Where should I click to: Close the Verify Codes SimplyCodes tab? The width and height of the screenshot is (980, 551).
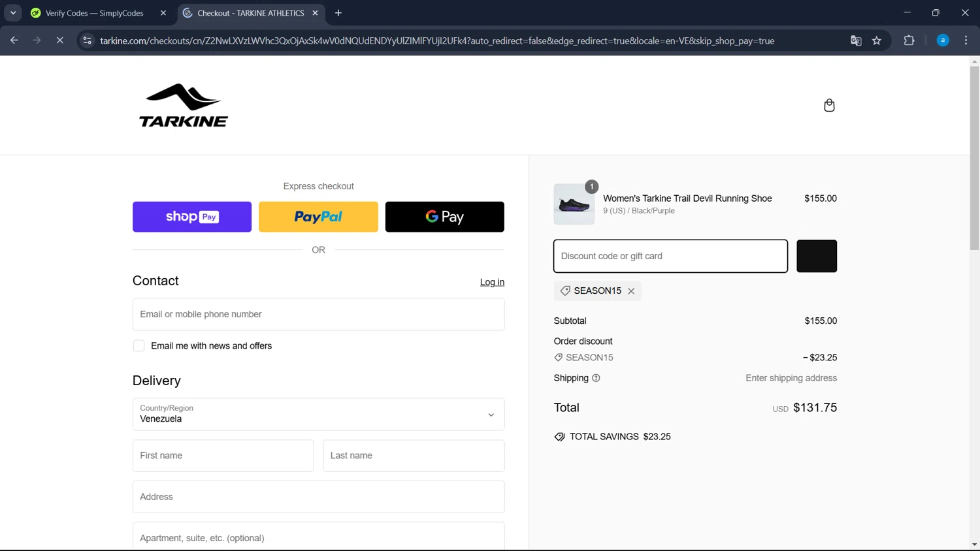[x=163, y=13]
